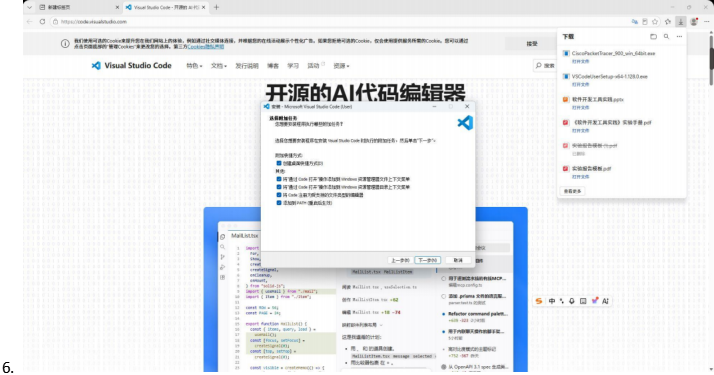Toggle create desktop shortcut checkbox in installer
Viewport: 714px width, 375px height.
279,163
